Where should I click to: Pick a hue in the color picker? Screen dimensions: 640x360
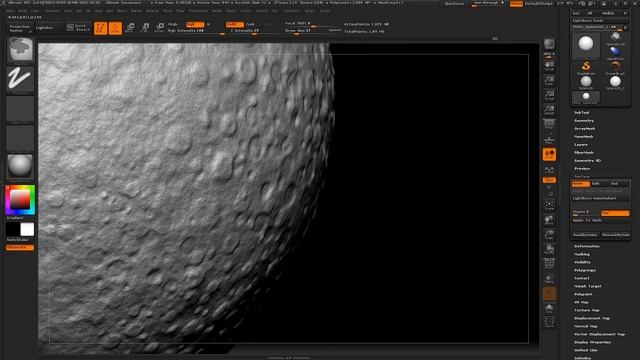[x=20, y=200]
